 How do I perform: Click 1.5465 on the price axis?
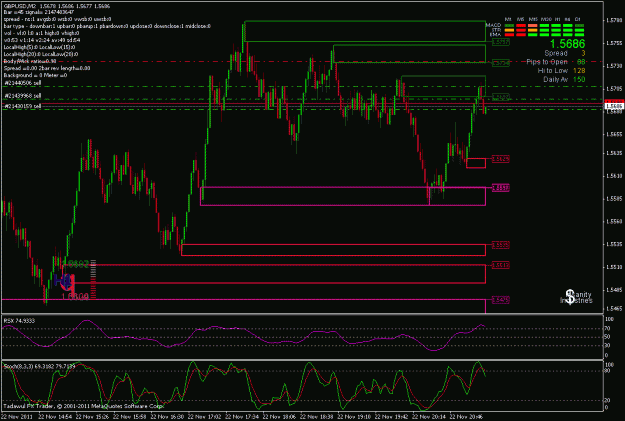614,309
